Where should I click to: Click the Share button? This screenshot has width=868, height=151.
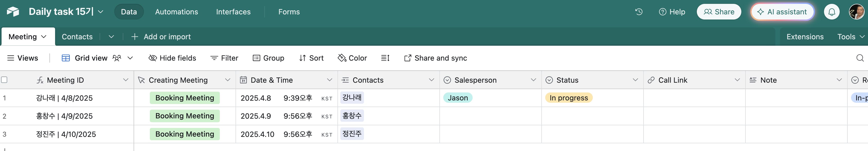tap(719, 12)
